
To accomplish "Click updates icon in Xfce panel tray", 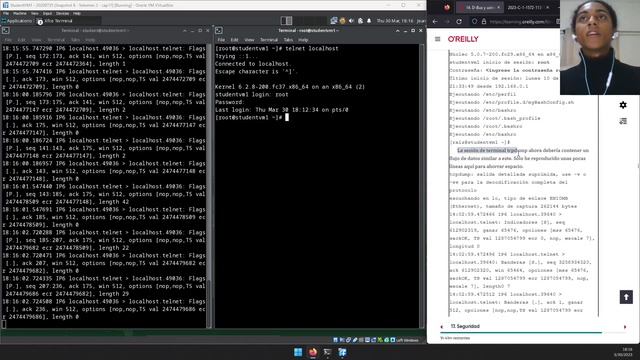I will point(342,20).
